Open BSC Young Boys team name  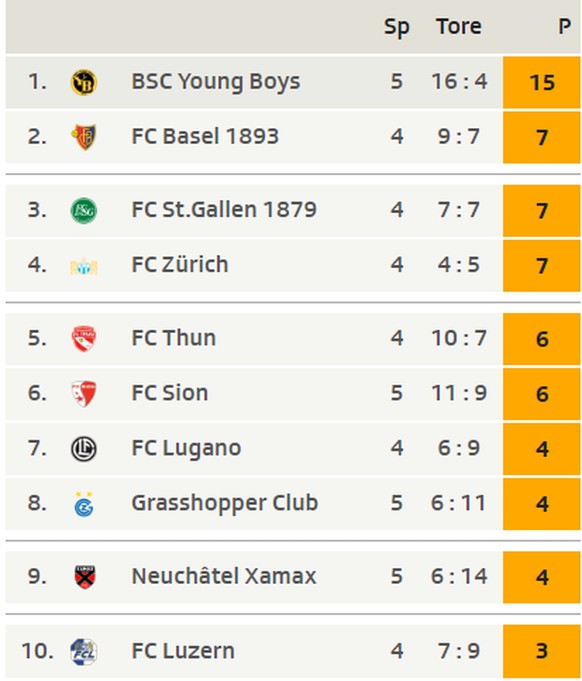pos(216,82)
